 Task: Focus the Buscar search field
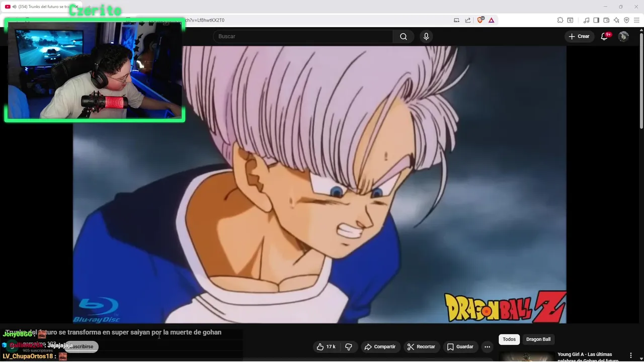pos(303,36)
